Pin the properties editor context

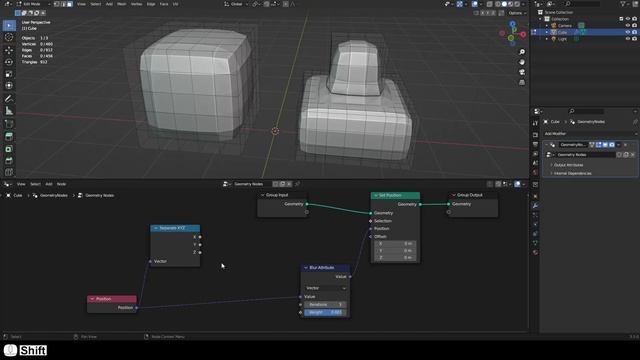pyautogui.click(x=635, y=122)
